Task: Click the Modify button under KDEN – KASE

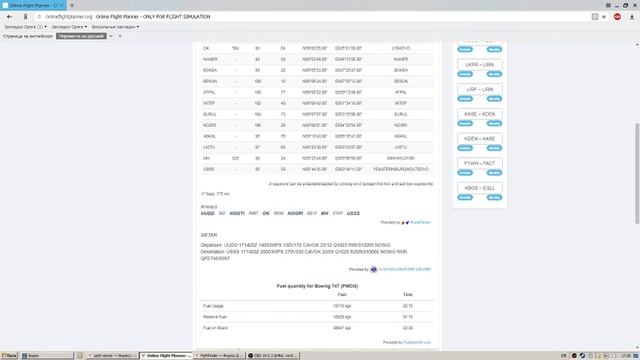Action: [494, 148]
